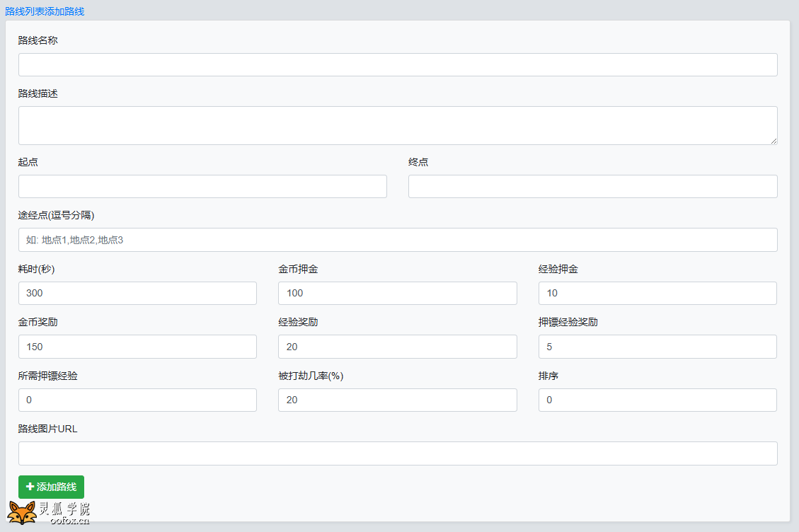Click the plus icon on 添加路线 button
This screenshot has height=532, width=799.
pyautogui.click(x=30, y=487)
